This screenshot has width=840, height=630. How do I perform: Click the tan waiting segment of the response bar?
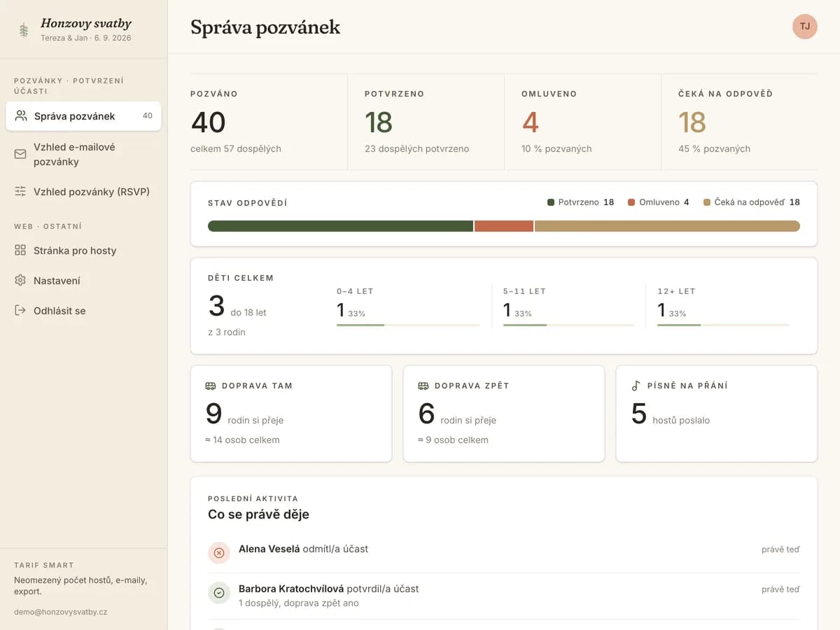point(667,226)
